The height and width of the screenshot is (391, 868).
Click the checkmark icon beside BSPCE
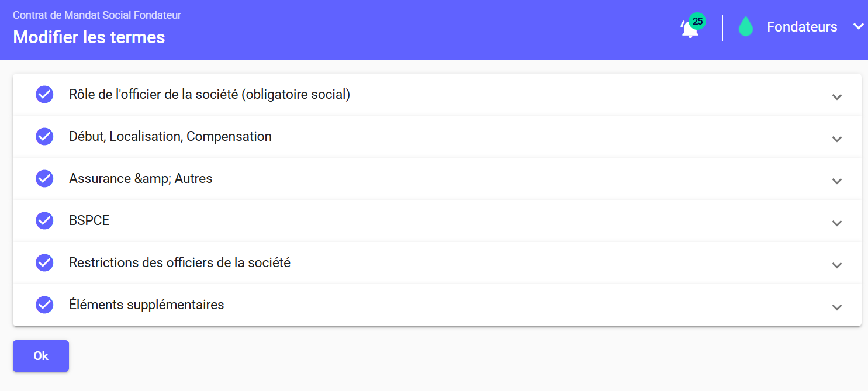44,220
